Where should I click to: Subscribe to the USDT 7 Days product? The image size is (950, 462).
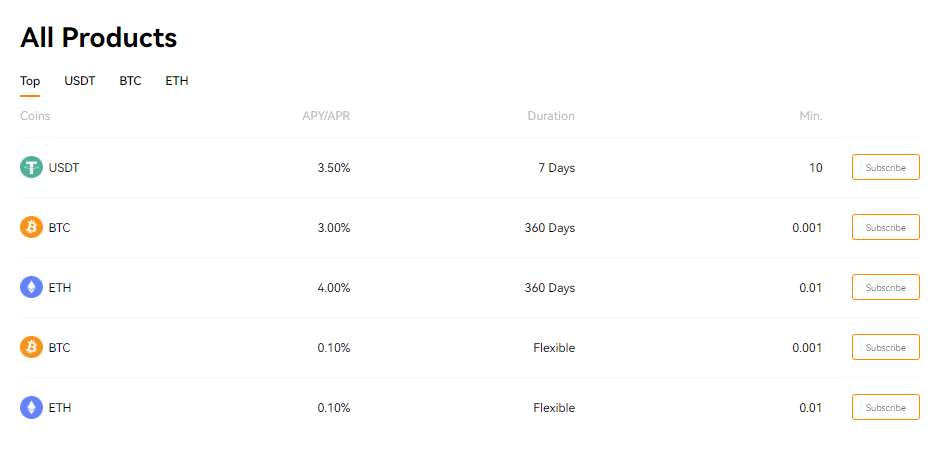[886, 167]
